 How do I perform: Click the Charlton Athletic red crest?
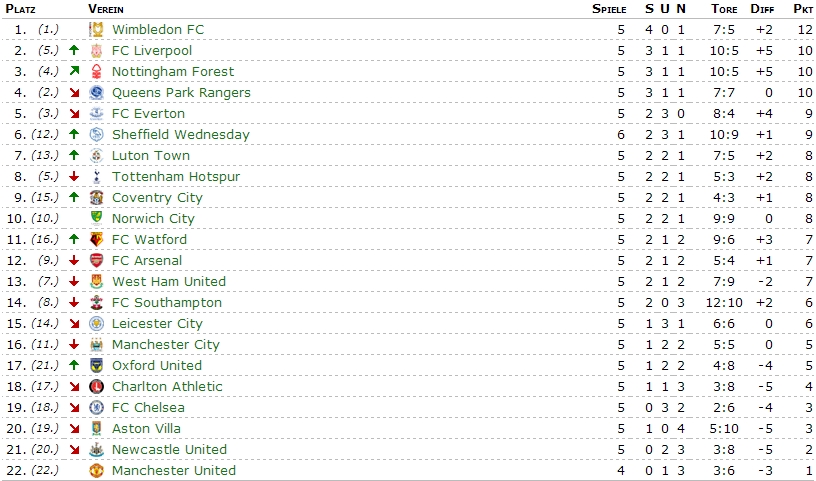(x=96, y=386)
